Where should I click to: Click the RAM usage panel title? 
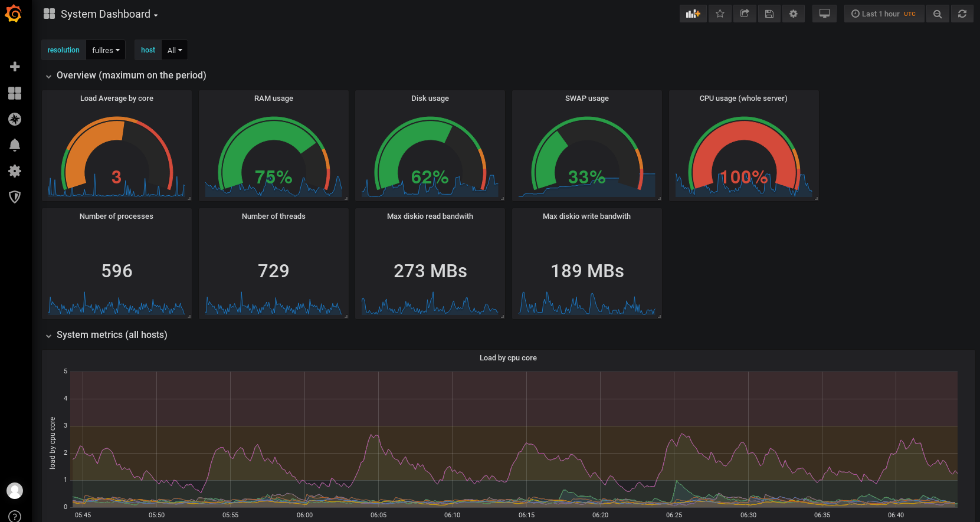(274, 99)
